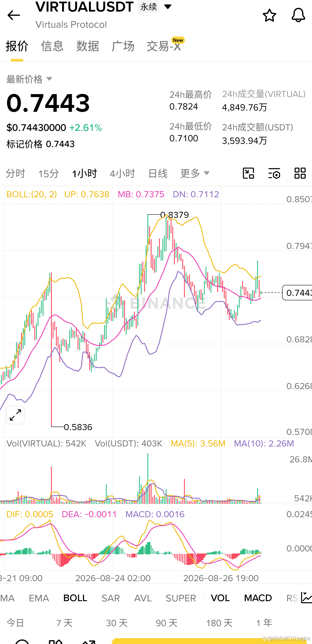Viewport: 312px width, 644px height.
Task: Expand the contract type dropdown arrow
Action: tap(168, 7)
